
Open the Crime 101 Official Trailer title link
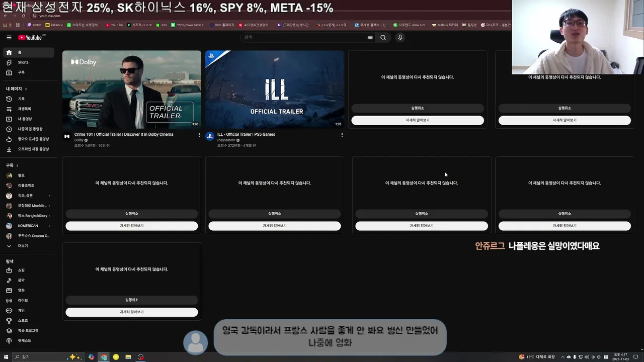tap(124, 134)
